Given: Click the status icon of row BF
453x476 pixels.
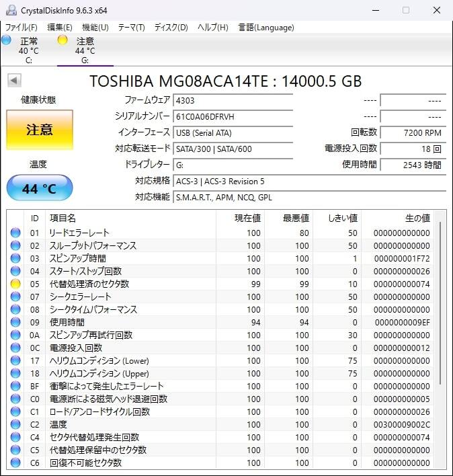Looking at the screenshot, I should 15,386.
